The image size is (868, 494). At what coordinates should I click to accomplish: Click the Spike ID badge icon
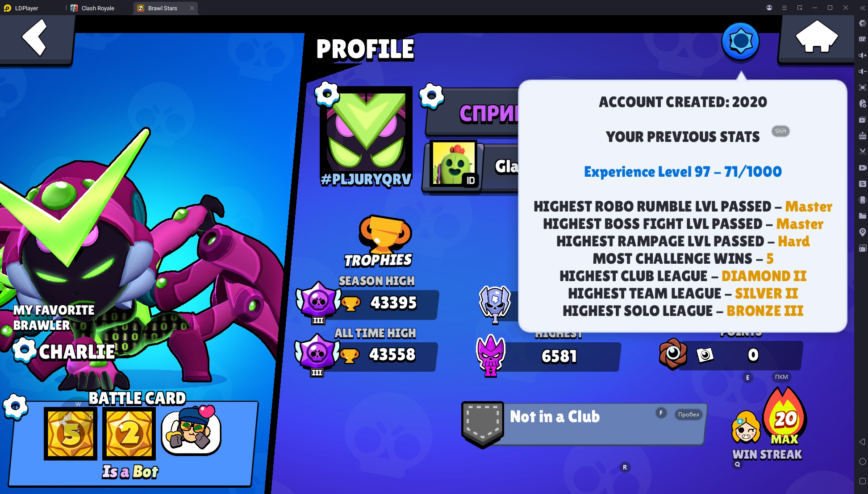click(x=454, y=164)
